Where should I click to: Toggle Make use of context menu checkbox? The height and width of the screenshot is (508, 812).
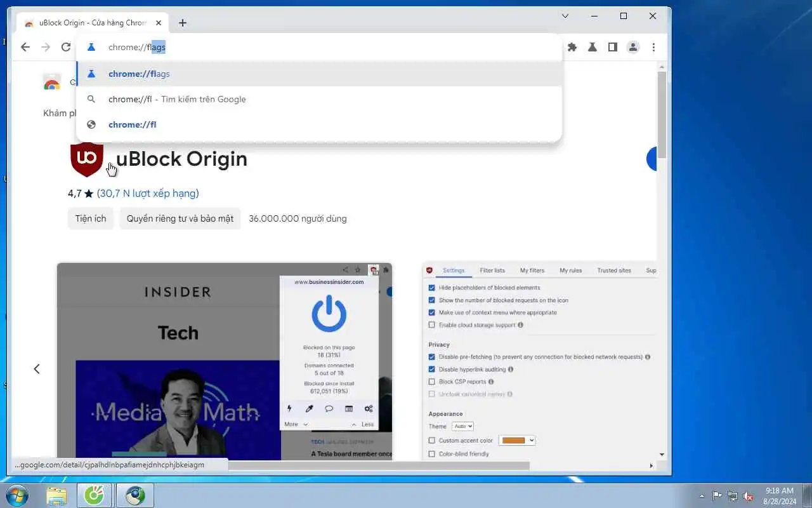(x=432, y=312)
